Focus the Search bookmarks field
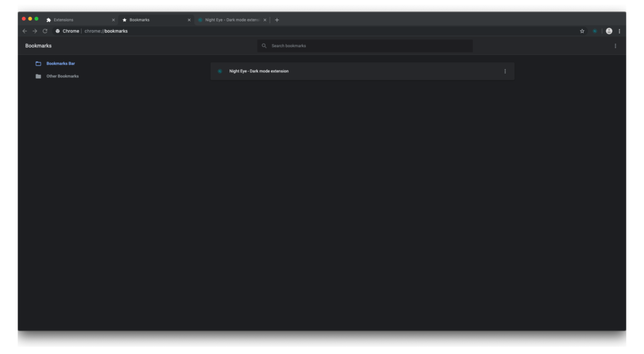 point(365,46)
